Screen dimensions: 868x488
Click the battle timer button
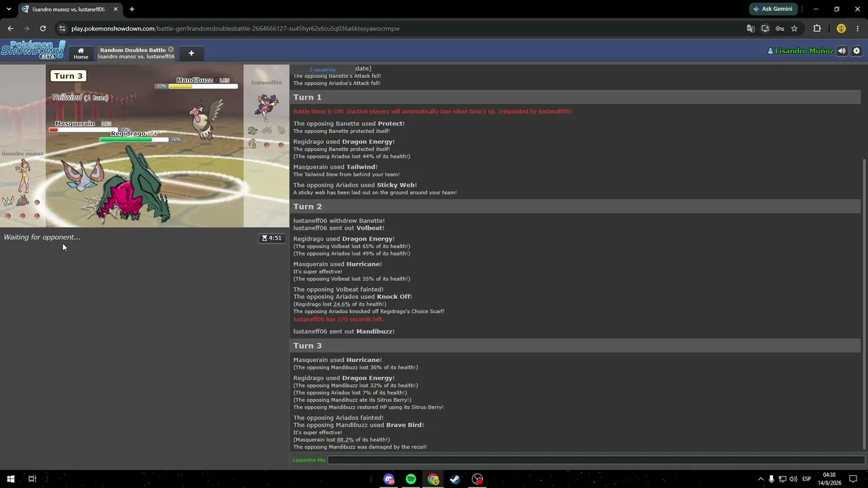coord(272,238)
